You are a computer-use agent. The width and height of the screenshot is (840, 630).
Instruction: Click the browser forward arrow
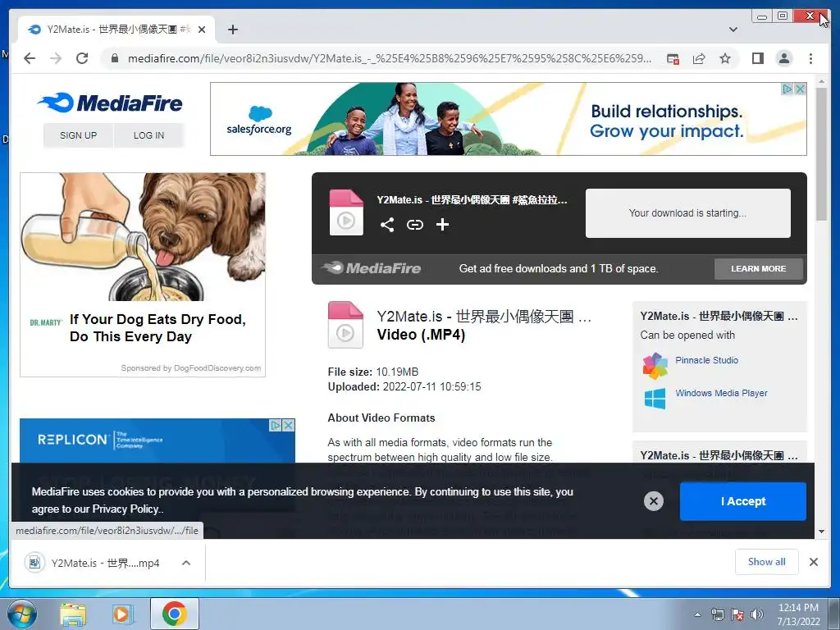[x=56, y=58]
